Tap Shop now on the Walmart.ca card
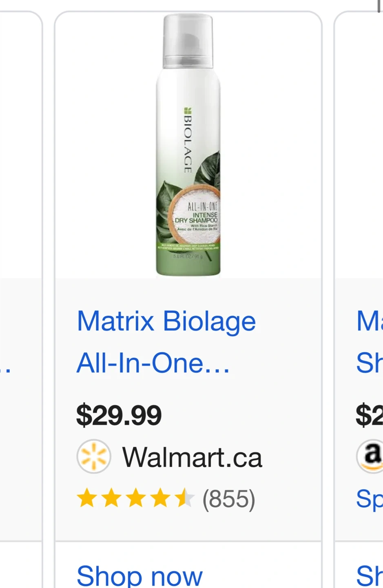 click(x=139, y=576)
